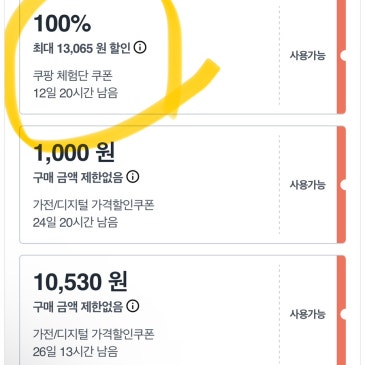Tap info icon on 1,000 원 coupon
Screen dimensions: 365x365
(x=133, y=177)
